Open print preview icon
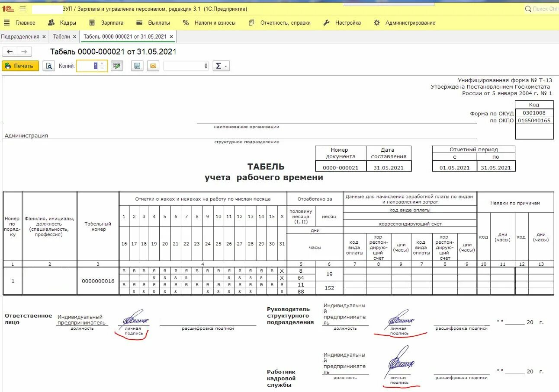 (49, 66)
